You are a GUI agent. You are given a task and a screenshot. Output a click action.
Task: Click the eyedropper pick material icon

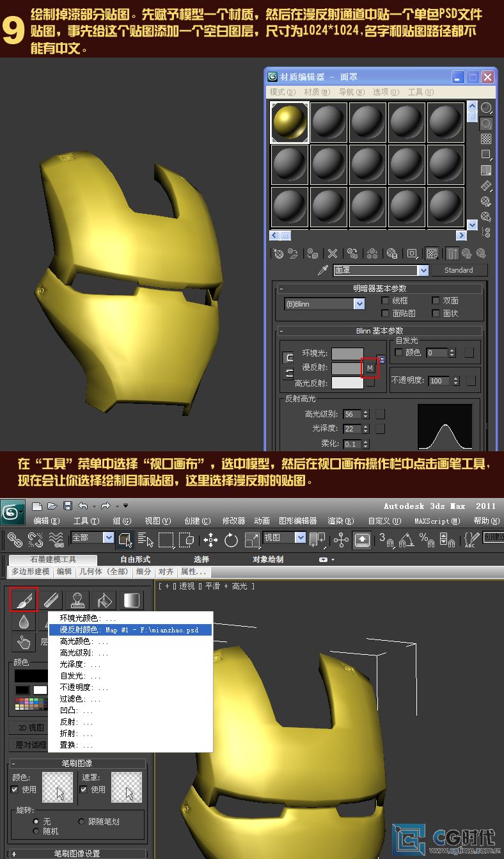point(323,270)
